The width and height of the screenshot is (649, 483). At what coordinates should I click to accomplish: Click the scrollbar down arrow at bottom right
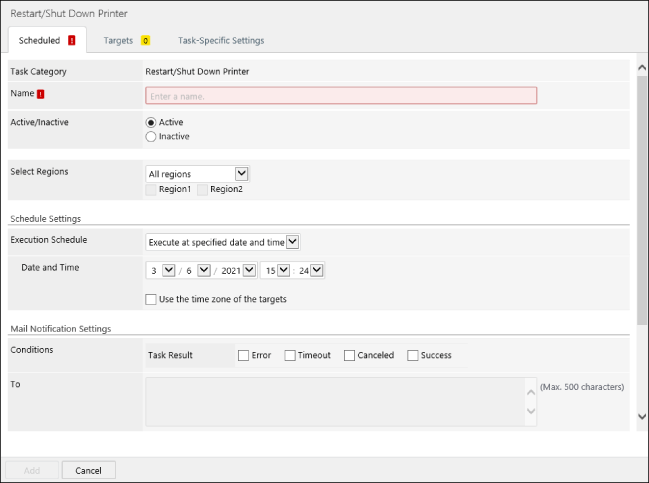[x=641, y=416]
